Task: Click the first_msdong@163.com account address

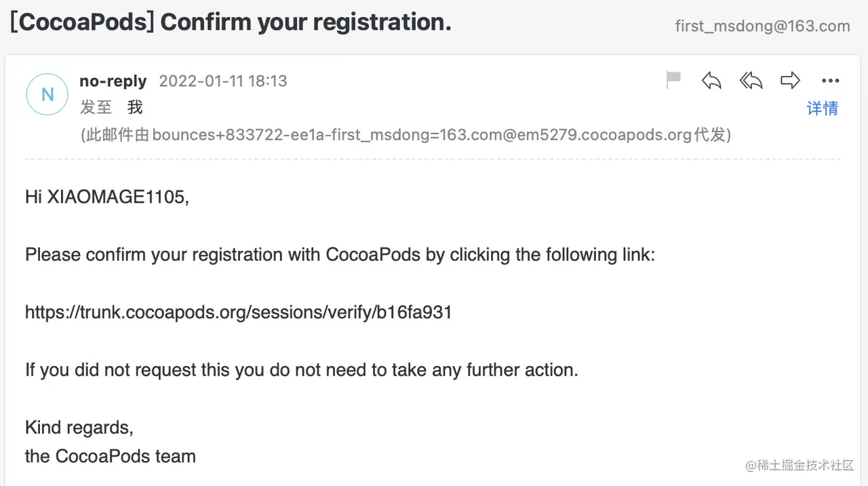Action: (763, 26)
